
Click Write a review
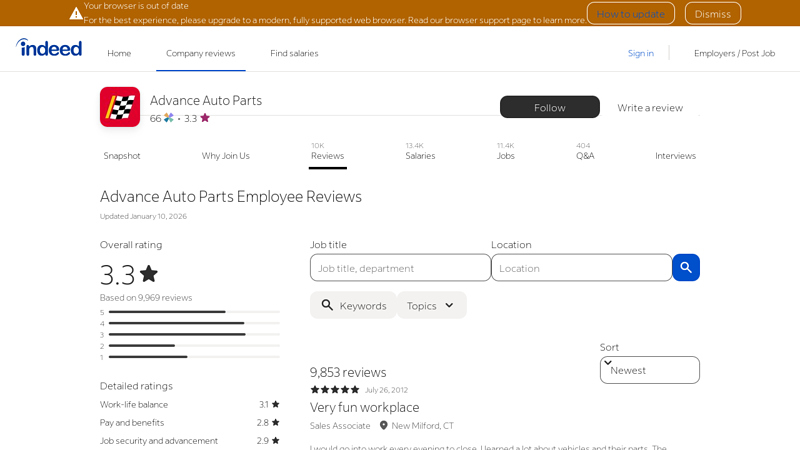pyautogui.click(x=650, y=108)
